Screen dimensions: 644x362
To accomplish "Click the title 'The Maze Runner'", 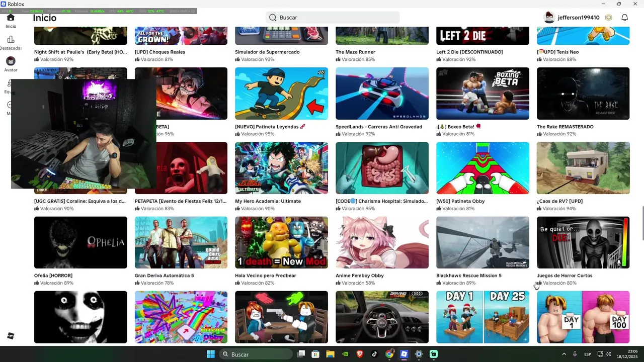I will tap(355, 52).
